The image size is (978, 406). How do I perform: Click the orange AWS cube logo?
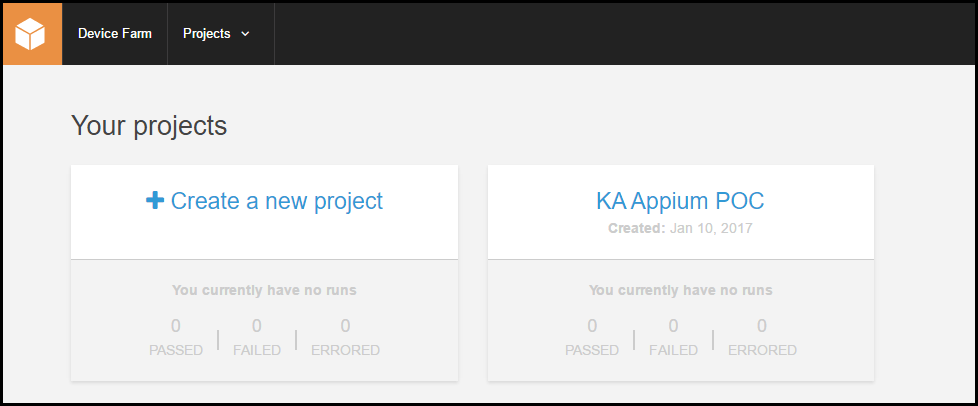point(32,34)
